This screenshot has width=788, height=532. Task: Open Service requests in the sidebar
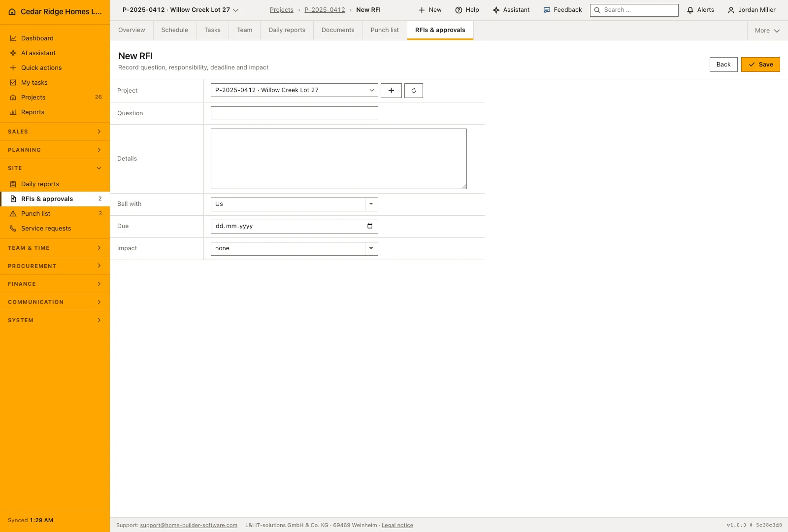click(55, 229)
